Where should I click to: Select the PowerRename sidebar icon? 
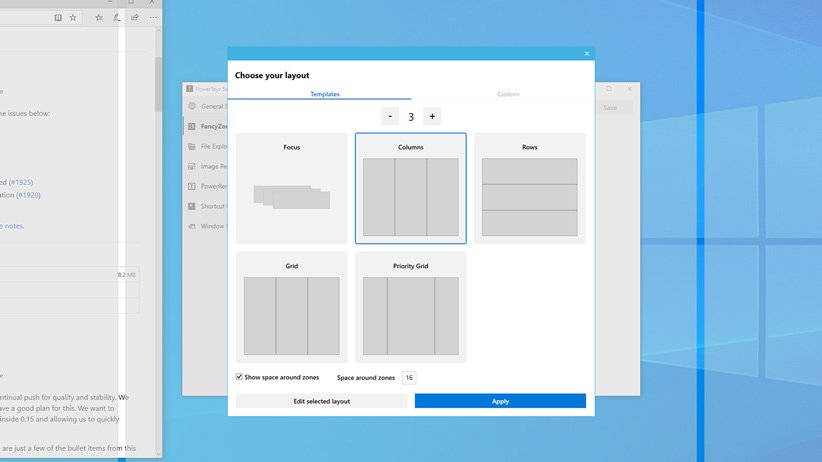tap(191, 186)
